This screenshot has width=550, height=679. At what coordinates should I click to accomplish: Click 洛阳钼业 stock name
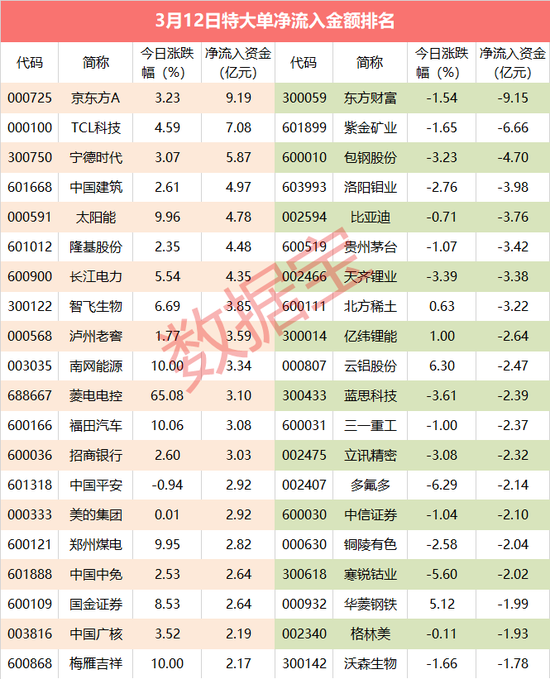coord(370,187)
